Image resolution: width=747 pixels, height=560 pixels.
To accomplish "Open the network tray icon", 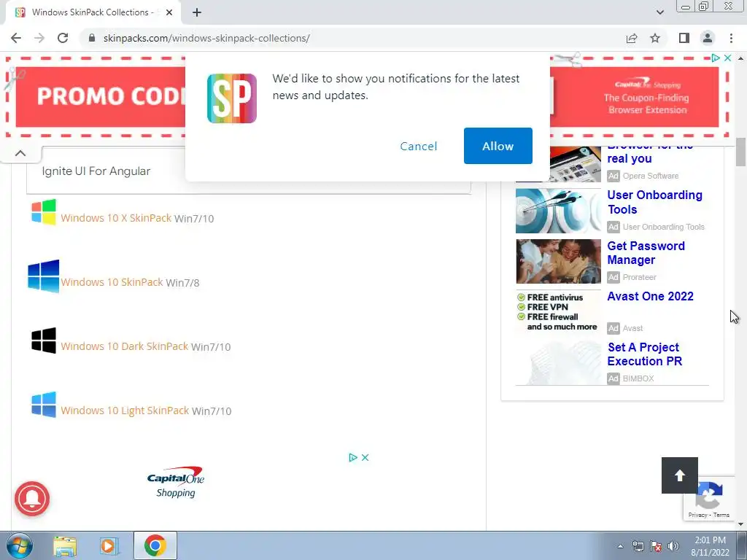I will 638,546.
